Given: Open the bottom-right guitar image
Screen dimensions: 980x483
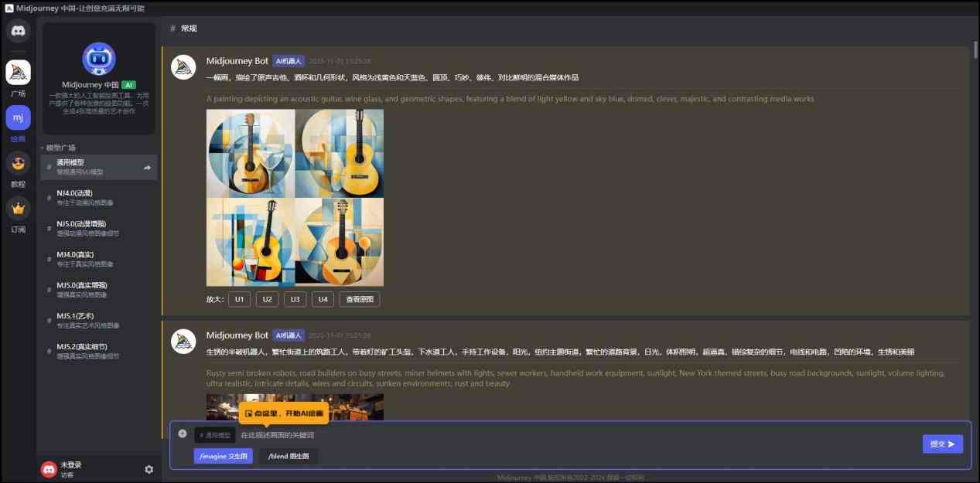Looking at the screenshot, I should [x=340, y=242].
